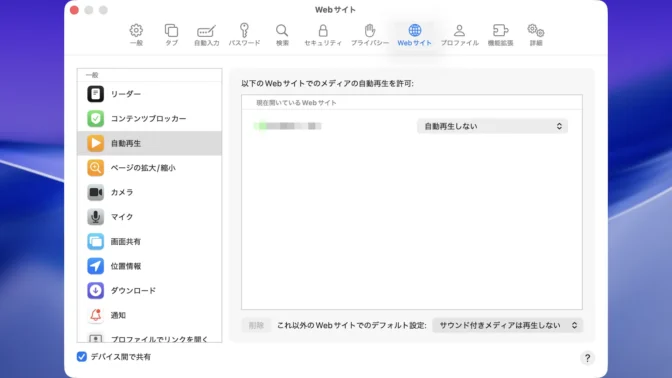Viewport: 672px width, 378px height.
Task: Open the 自動入力 (AutoFill) settings tab
Action: [207, 35]
